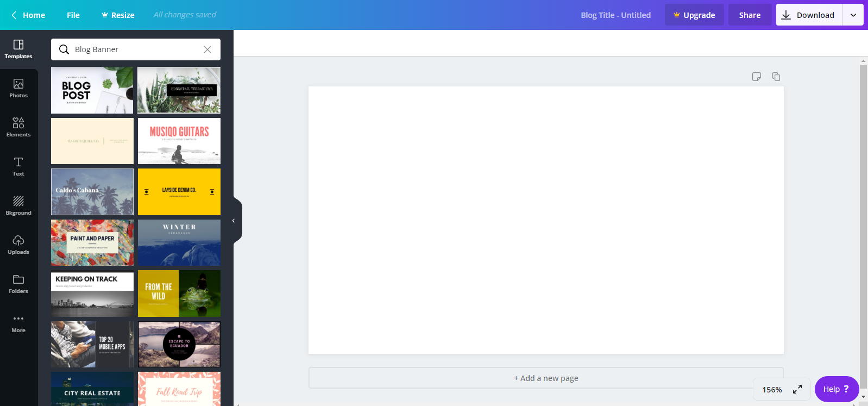Viewport: 868px width, 406px height.
Task: Open the Uploads sidebar panel
Action: click(x=18, y=245)
